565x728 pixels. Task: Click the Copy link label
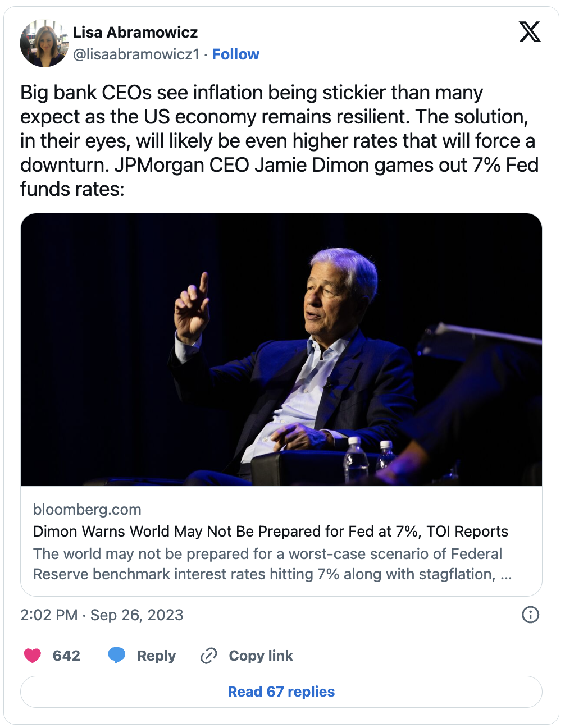[261, 656]
